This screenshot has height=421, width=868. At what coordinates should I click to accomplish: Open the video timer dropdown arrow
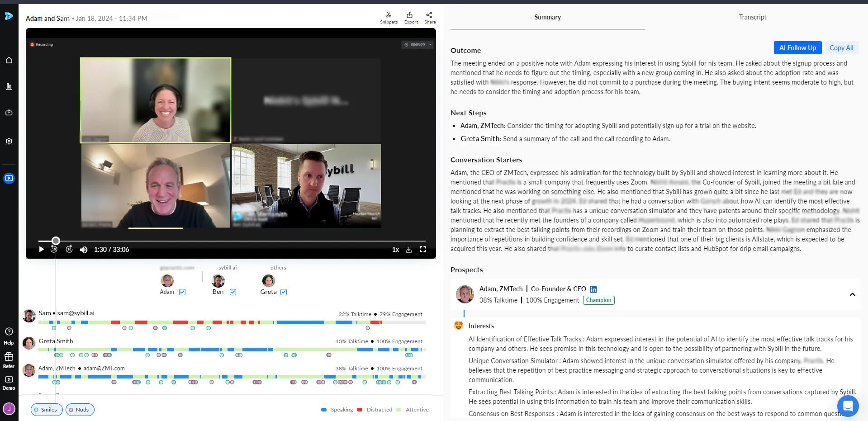point(430,45)
